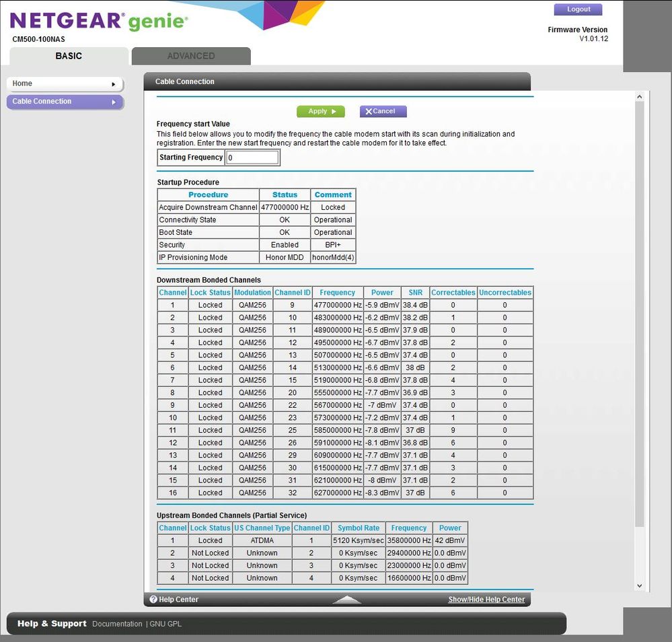
Task: Click the -5.9 dBmV power cell
Action: [x=382, y=306]
